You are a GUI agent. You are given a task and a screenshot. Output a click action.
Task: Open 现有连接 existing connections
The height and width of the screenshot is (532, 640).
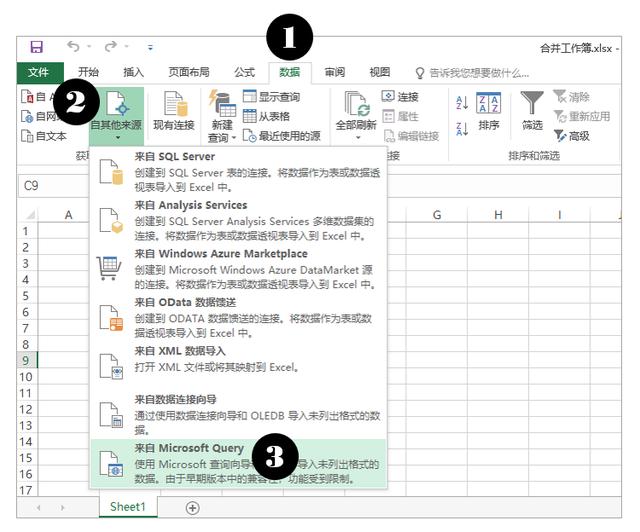174,111
